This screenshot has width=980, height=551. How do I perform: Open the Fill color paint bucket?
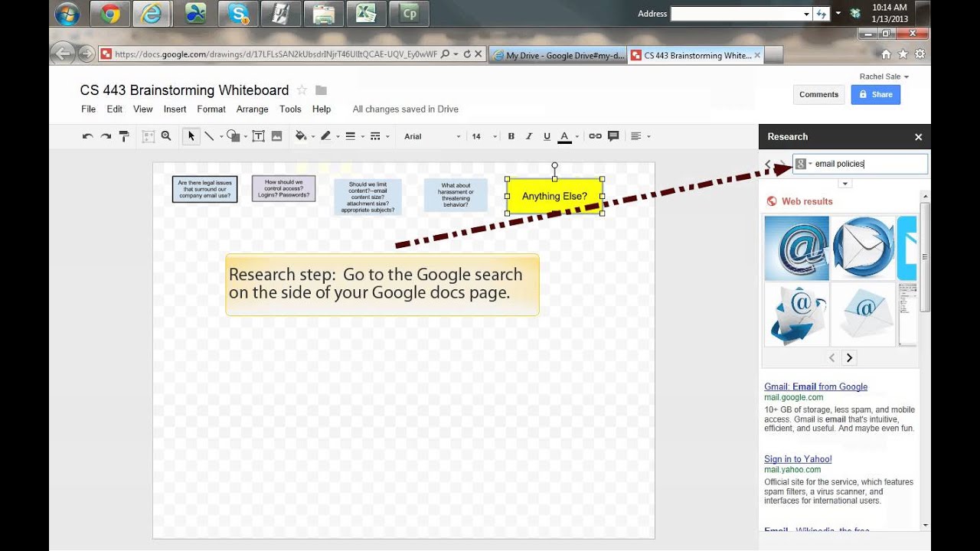(301, 136)
